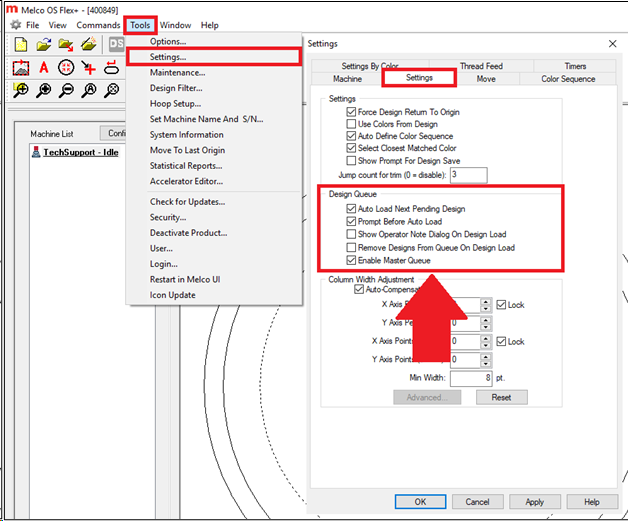This screenshot has height=521, width=628.
Task: Uncheck Auto Load Next Pending Design
Action: [x=351, y=209]
